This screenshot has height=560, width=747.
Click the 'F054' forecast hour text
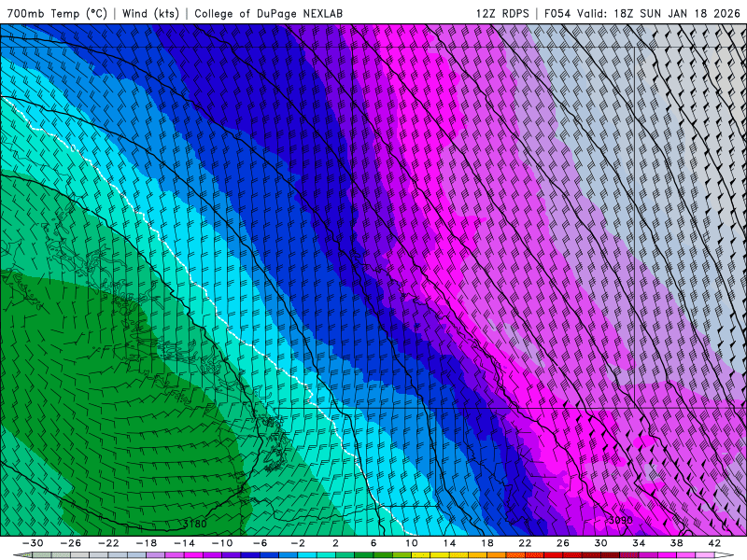point(557,13)
